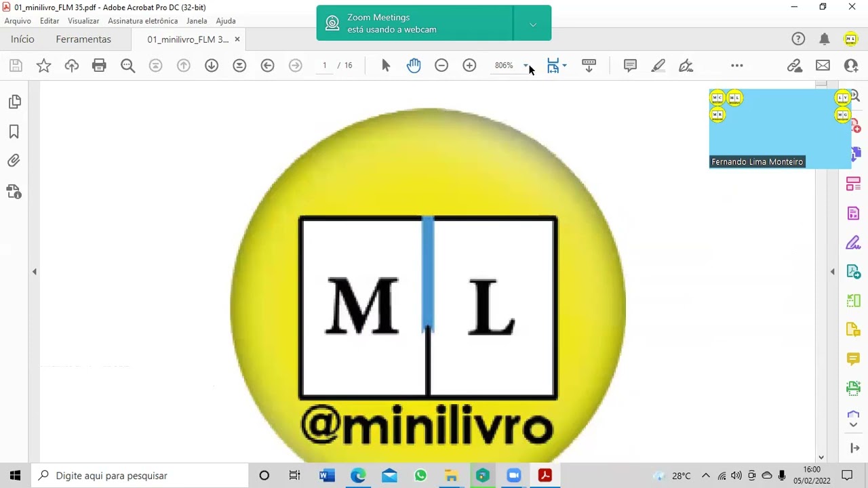This screenshot has width=868, height=488.
Task: Open the page thumbnails panel
Action: click(14, 102)
